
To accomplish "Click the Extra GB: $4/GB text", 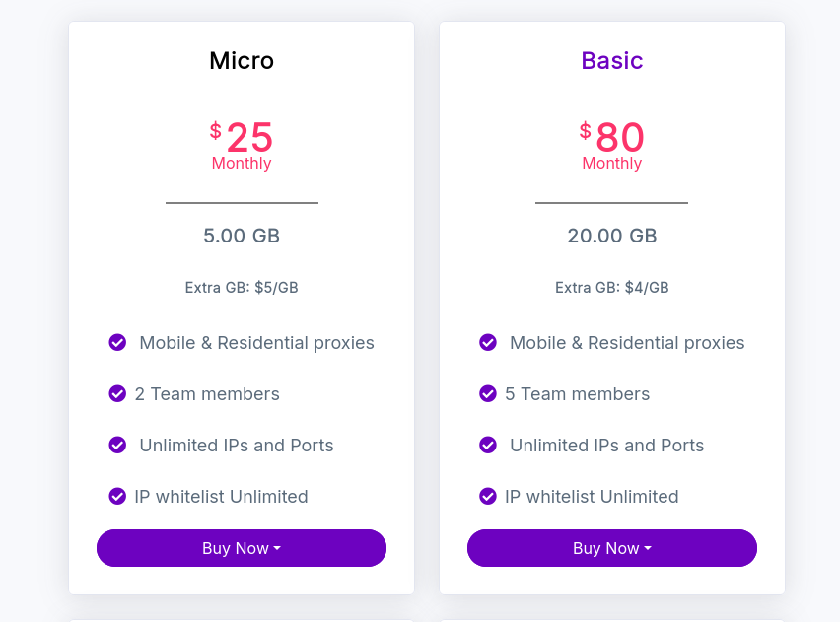I will click(x=612, y=288).
